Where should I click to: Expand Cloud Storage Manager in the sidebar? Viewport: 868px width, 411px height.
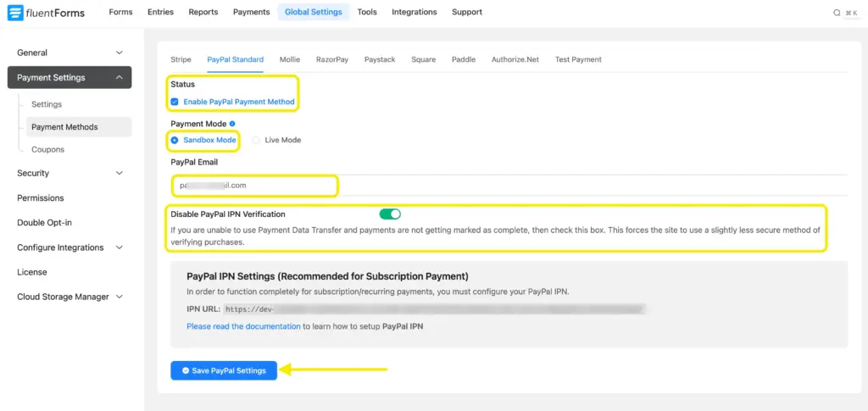[70, 297]
